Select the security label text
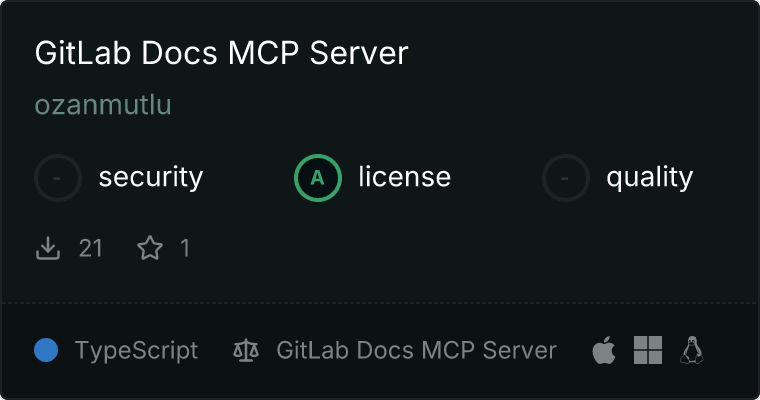This screenshot has height=400, width=760. (151, 177)
